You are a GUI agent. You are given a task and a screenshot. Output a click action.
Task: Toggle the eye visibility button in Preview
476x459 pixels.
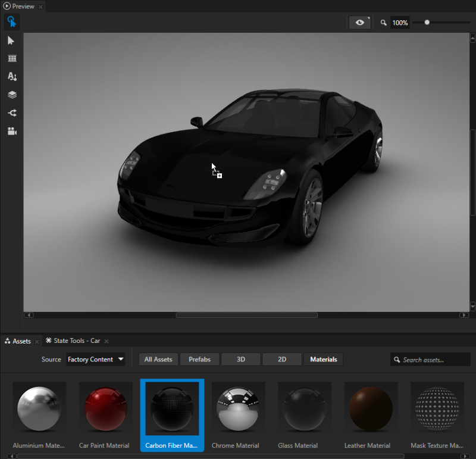tap(359, 23)
